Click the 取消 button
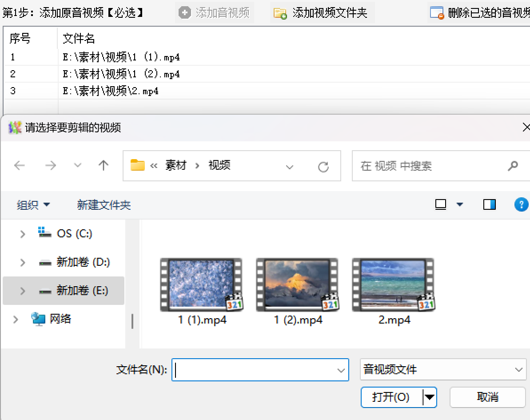The height and width of the screenshot is (420, 530). (487, 397)
